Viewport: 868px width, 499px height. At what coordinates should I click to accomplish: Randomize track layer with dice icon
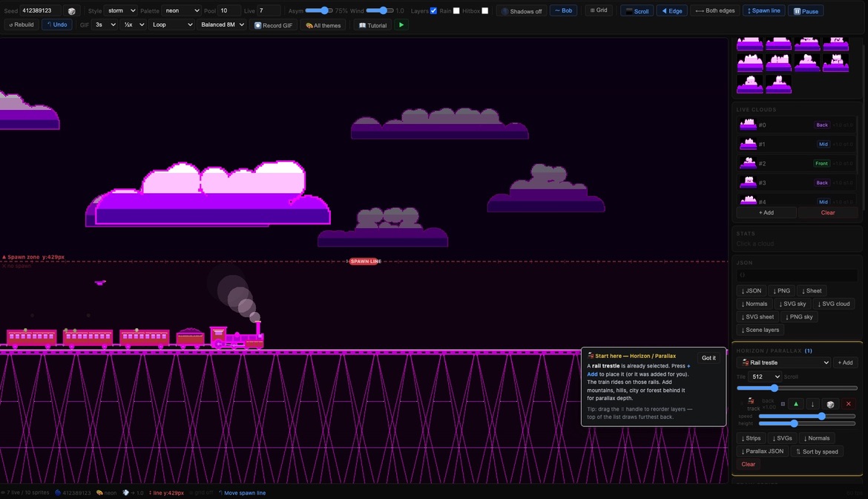(x=830, y=404)
